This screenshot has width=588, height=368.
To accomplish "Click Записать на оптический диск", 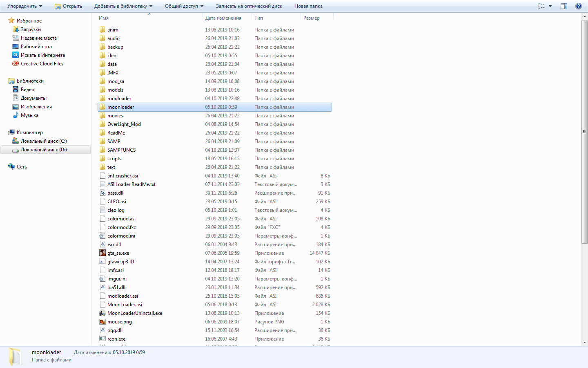I will tap(249, 6).
